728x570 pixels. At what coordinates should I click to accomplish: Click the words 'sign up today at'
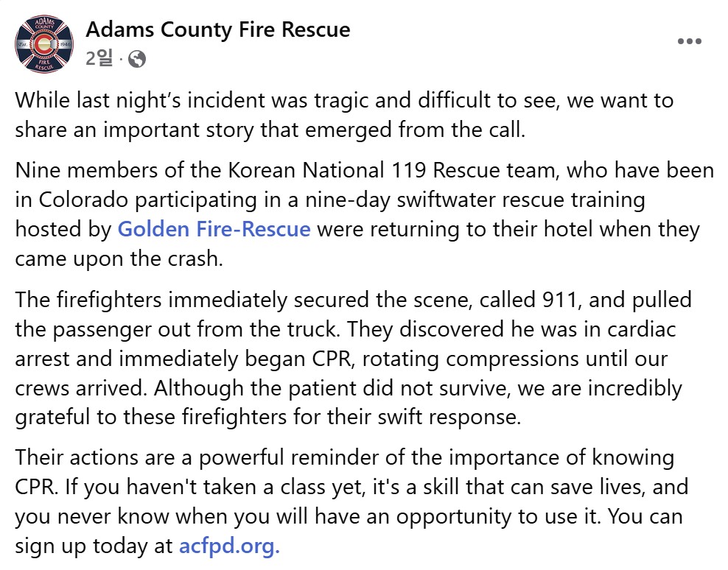(94, 546)
